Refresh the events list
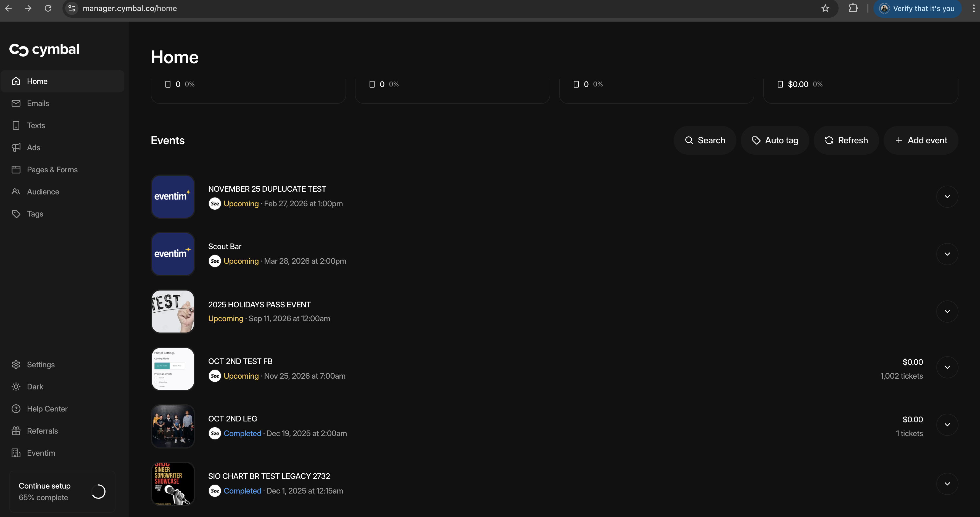Image resolution: width=980 pixels, height=517 pixels. [846, 140]
